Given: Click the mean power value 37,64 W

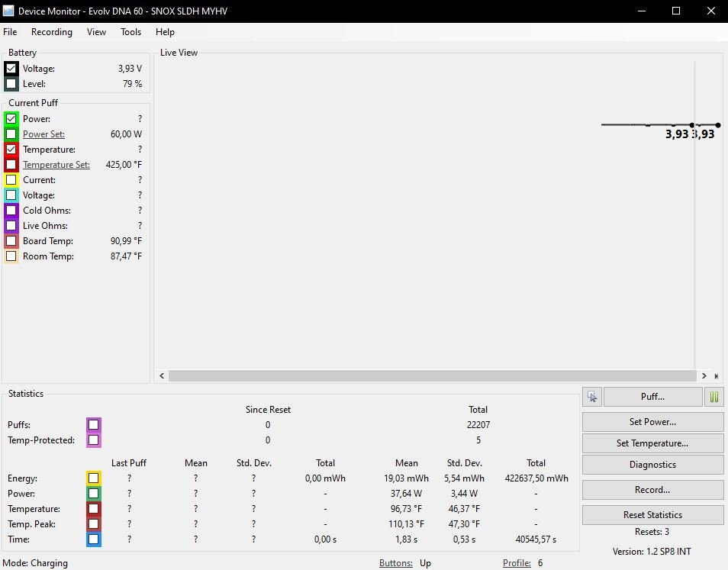Looking at the screenshot, I should pos(406,494).
